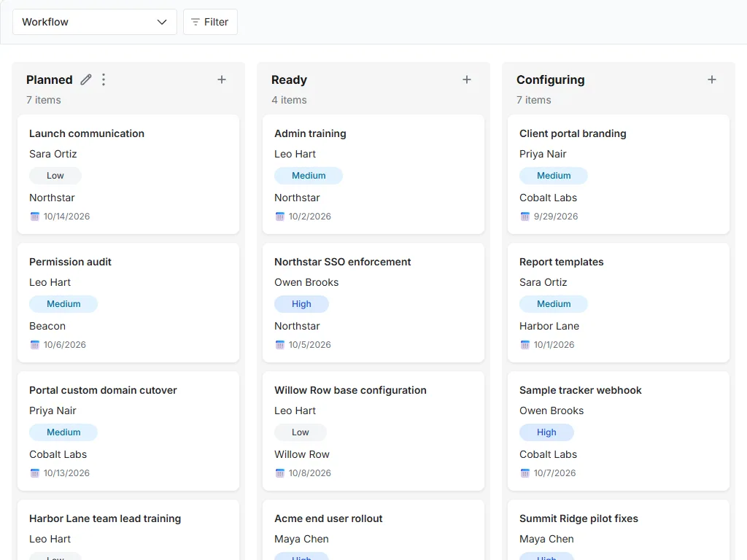Open Portal custom domain cutover card
This screenshot has width=747, height=560.
click(128, 431)
